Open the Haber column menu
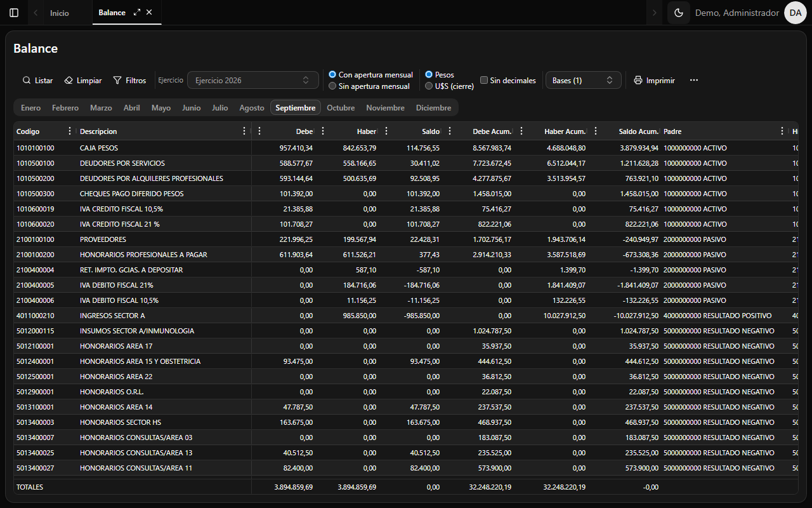The image size is (812, 508). [323, 131]
